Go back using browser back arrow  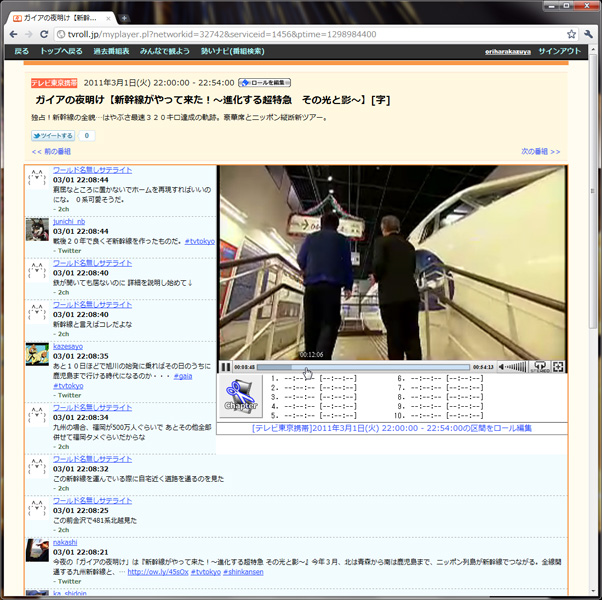(14, 34)
